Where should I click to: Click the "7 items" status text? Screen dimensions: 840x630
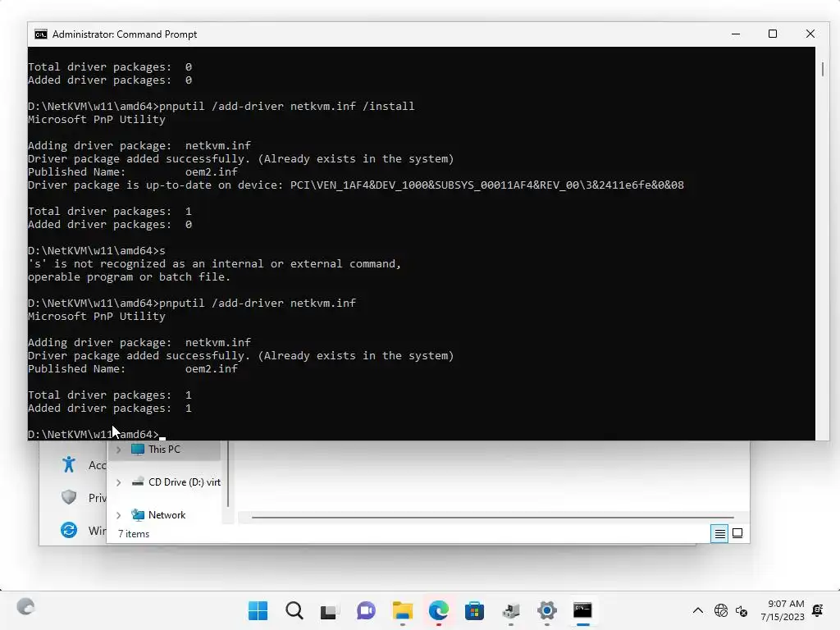click(x=134, y=533)
